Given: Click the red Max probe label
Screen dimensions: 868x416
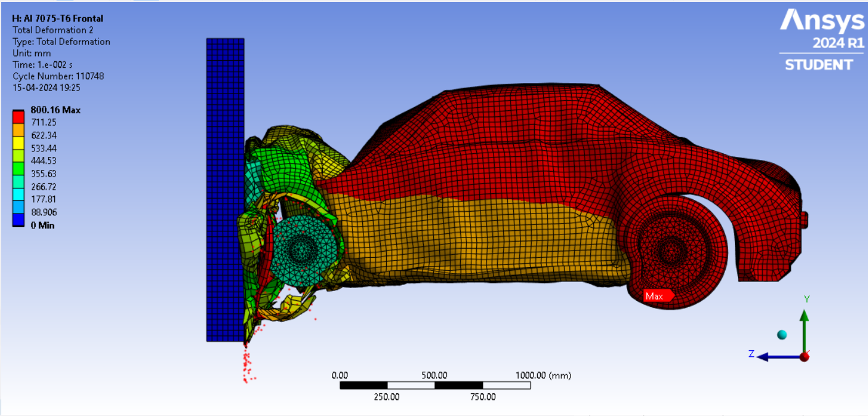Looking at the screenshot, I should (658, 296).
